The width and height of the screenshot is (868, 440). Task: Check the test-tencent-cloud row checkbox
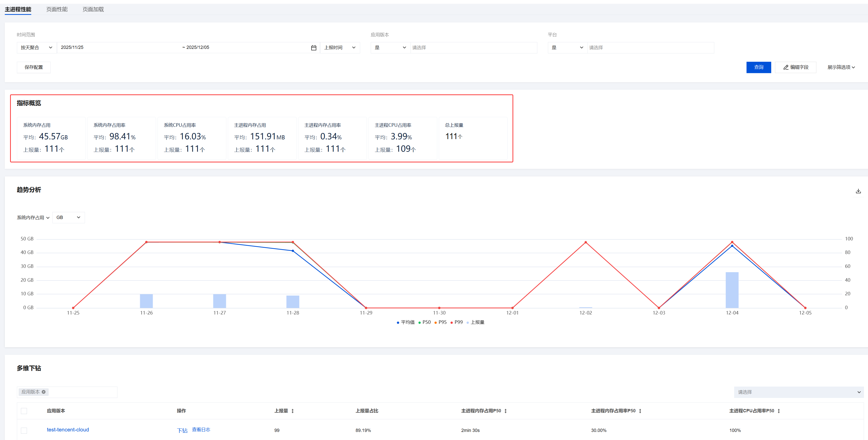(24, 431)
